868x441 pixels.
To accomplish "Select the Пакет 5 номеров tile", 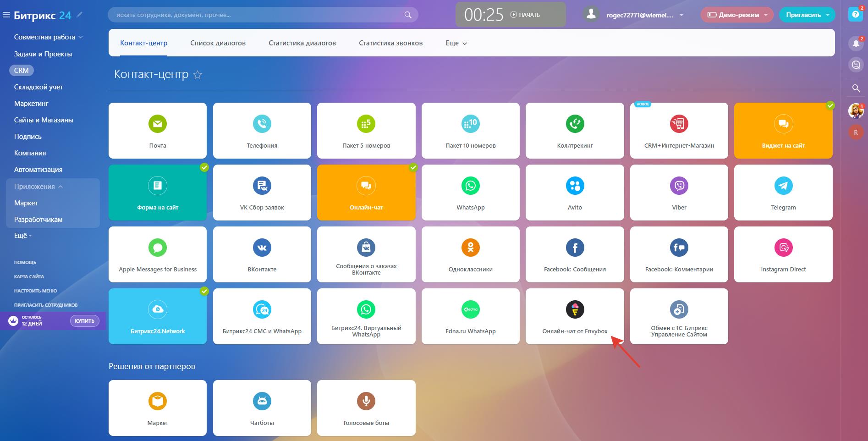I will [366, 131].
